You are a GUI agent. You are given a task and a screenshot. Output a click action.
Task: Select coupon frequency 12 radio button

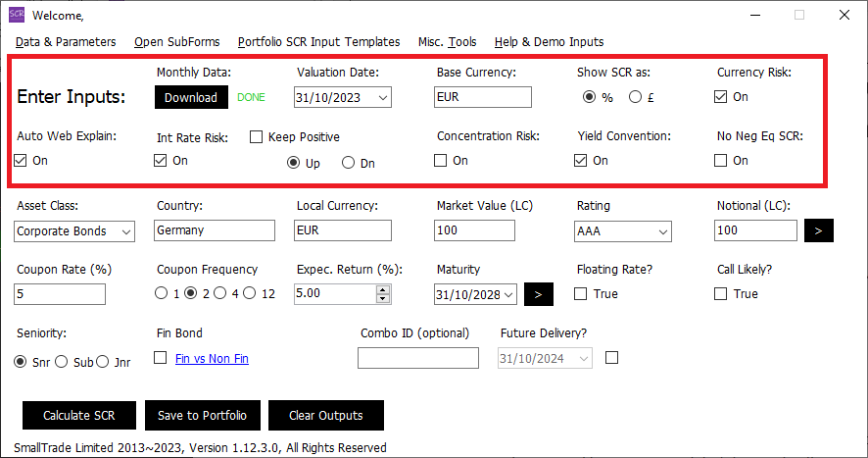pos(250,293)
